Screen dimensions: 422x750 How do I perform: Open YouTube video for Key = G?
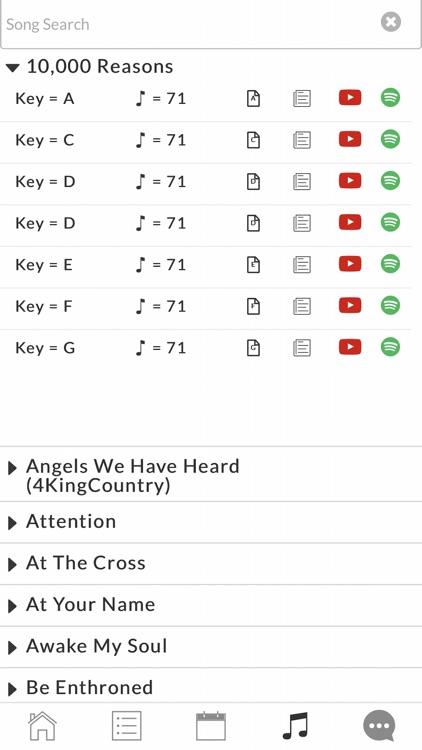350,347
